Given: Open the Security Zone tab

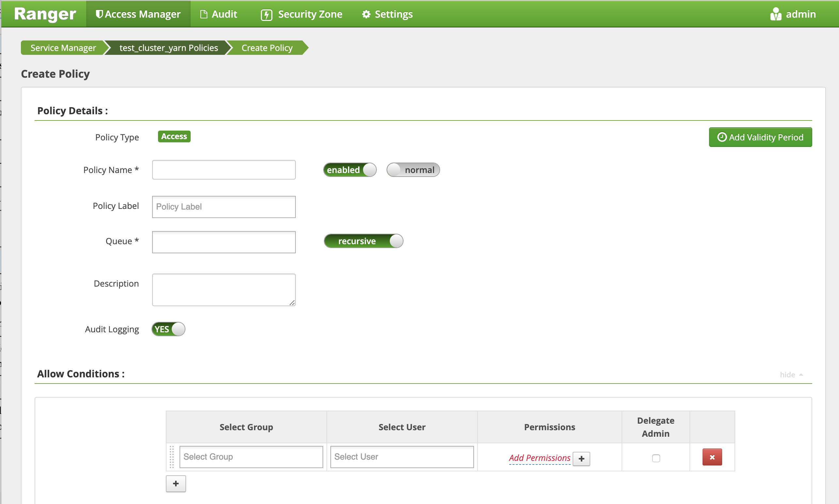Looking at the screenshot, I should pos(301,14).
